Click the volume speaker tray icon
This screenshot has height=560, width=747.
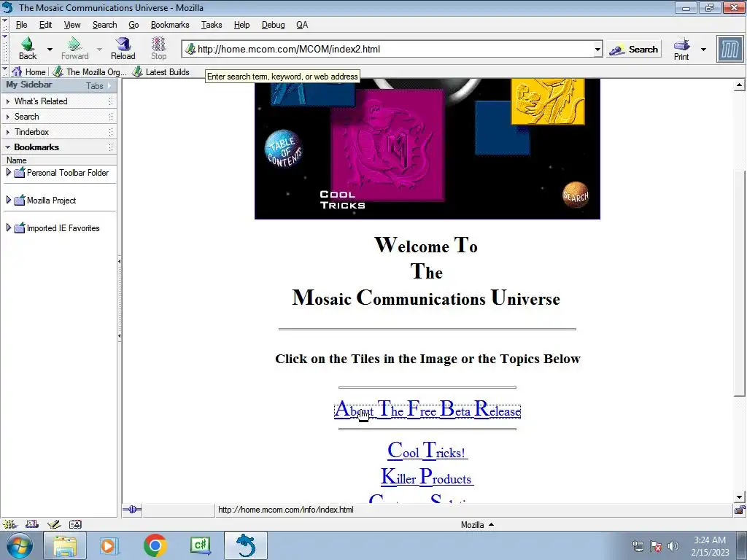673,546
